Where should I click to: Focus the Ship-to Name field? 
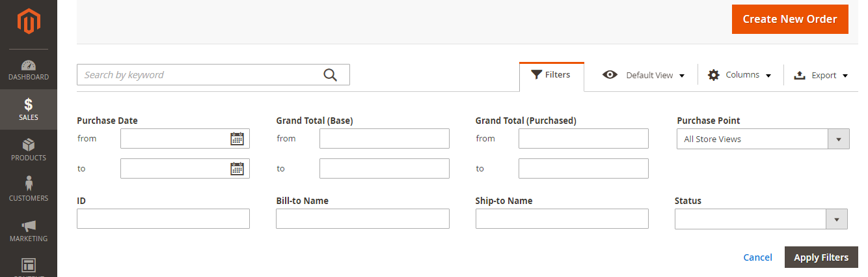click(562, 218)
